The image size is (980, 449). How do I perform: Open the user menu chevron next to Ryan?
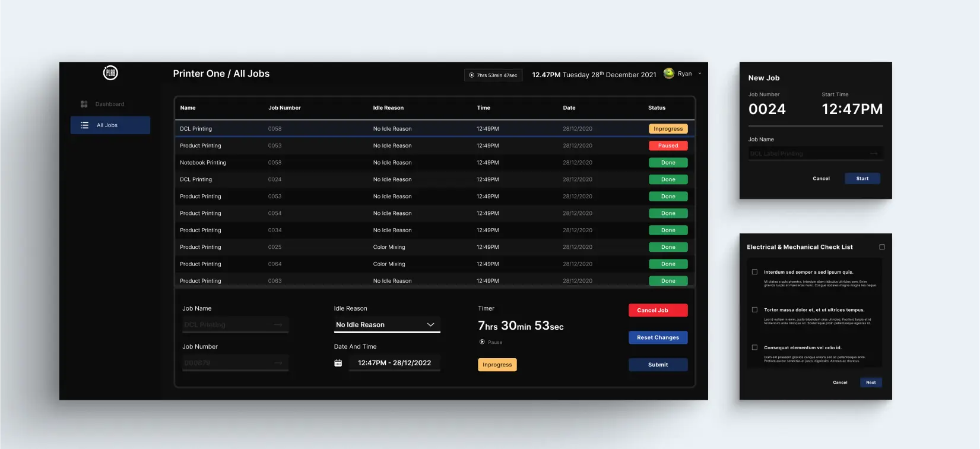click(699, 74)
